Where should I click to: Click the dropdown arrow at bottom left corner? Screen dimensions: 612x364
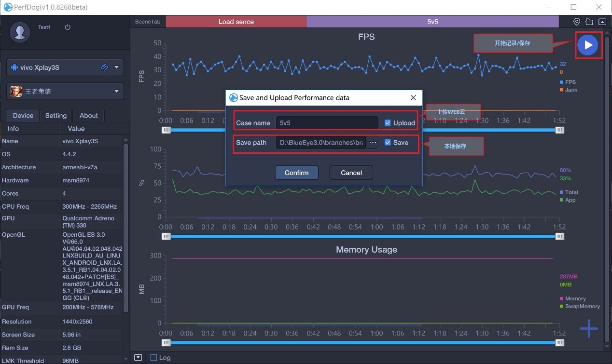click(x=138, y=357)
